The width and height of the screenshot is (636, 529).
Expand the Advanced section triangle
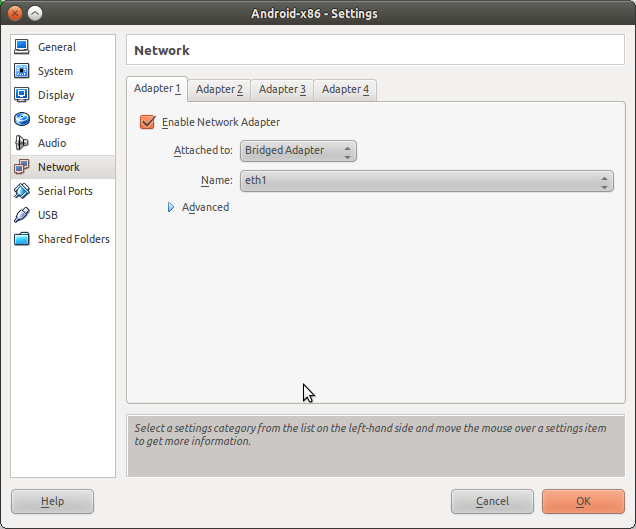pyautogui.click(x=171, y=207)
